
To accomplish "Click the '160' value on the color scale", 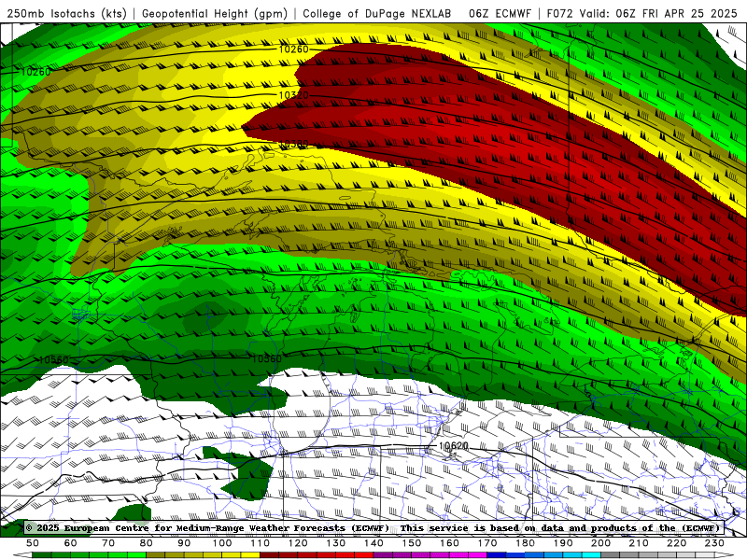I will click(449, 543).
